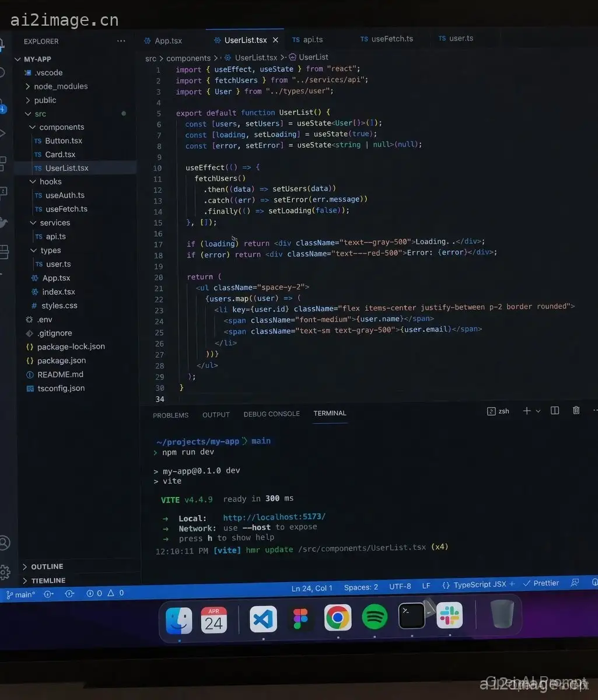Collapse the src folder
This screenshot has width=598, height=700.
pos(35,114)
